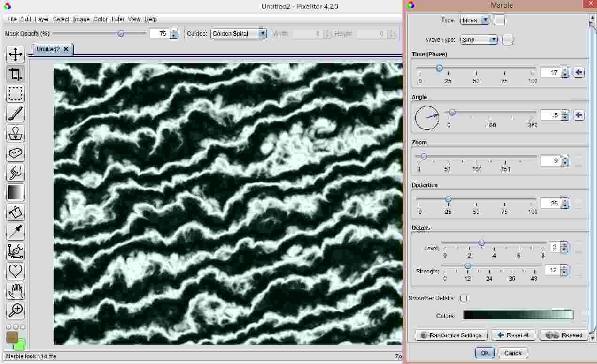Activate the Zoom magnifier tool
This screenshot has height=364, width=597.
16,310
